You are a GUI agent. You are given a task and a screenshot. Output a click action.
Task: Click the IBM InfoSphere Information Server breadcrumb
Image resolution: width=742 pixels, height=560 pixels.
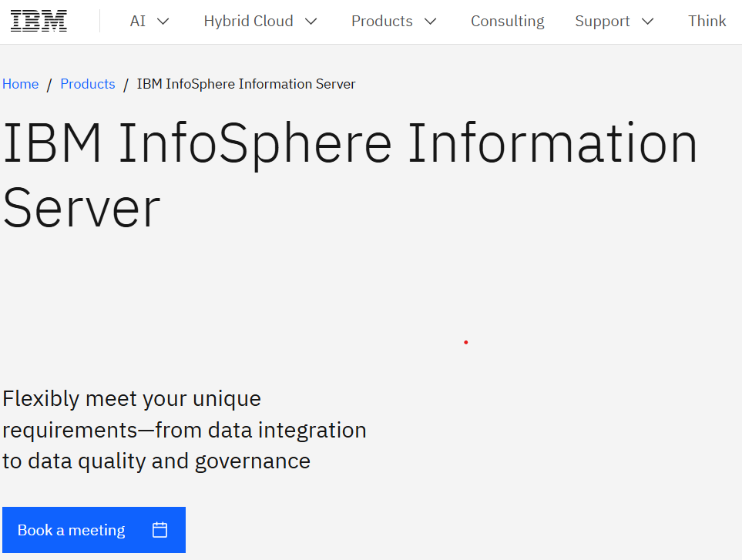[x=246, y=84]
